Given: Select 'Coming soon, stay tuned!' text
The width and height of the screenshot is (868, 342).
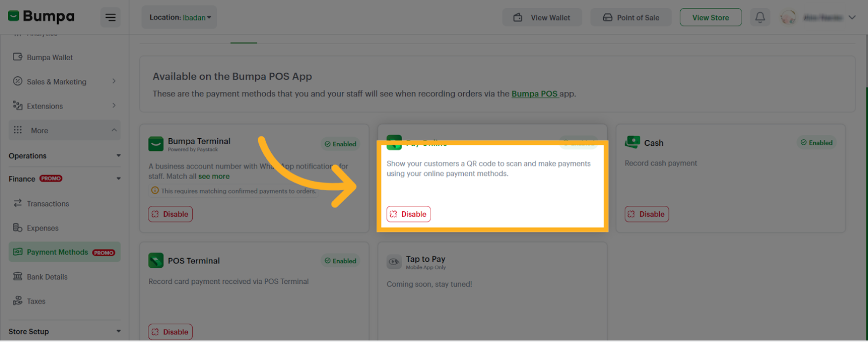Looking at the screenshot, I should click(x=429, y=284).
